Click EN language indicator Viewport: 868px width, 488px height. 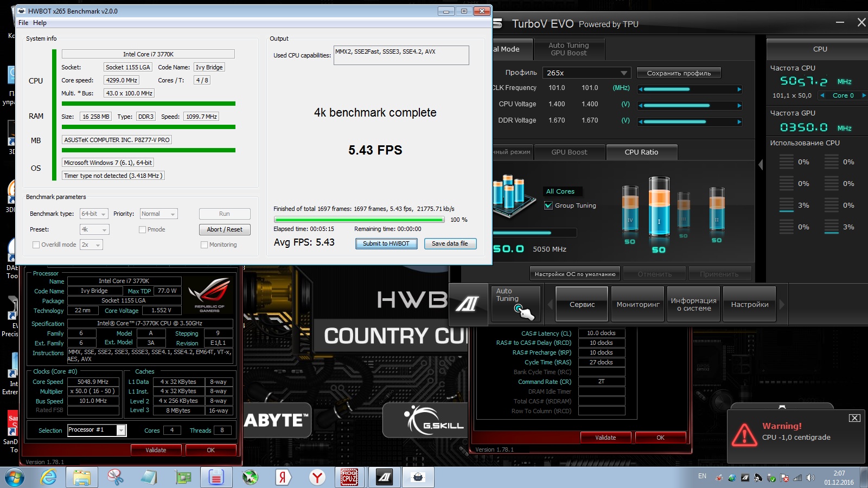[x=702, y=476]
